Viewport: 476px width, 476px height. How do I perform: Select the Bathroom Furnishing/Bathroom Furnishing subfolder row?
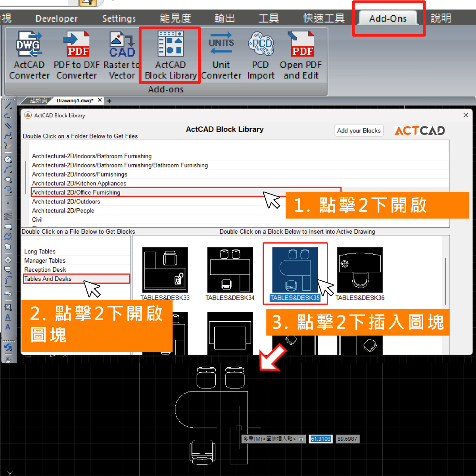tap(240, 165)
